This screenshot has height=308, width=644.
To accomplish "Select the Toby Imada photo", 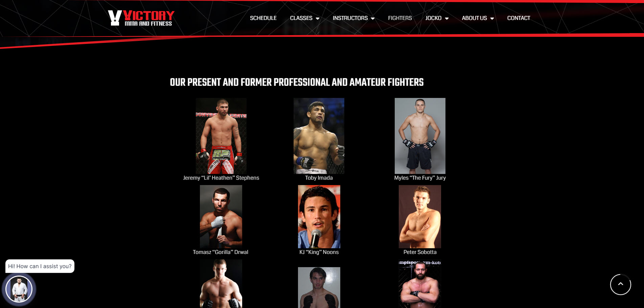I will [x=319, y=136].
